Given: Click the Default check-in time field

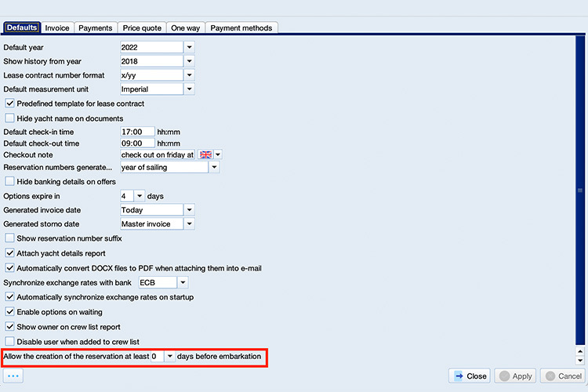Looking at the screenshot, I should coord(137,132).
